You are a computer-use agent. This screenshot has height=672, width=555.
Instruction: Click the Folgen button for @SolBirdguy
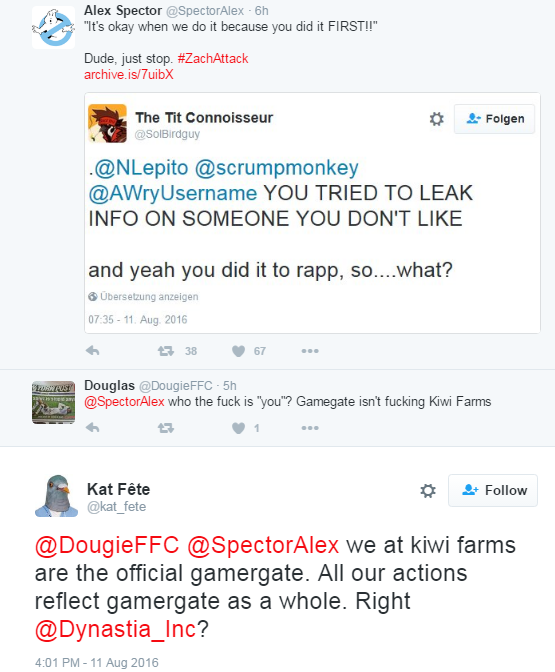pos(495,119)
